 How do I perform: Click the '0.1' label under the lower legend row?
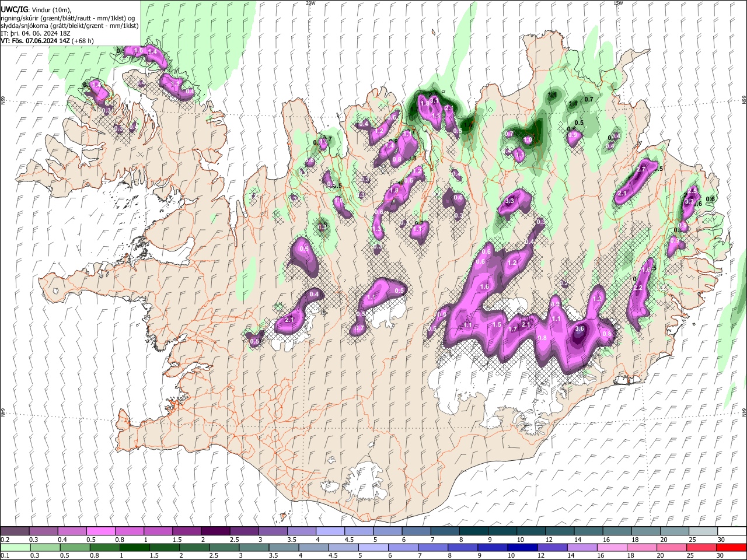pyautogui.click(x=5, y=556)
